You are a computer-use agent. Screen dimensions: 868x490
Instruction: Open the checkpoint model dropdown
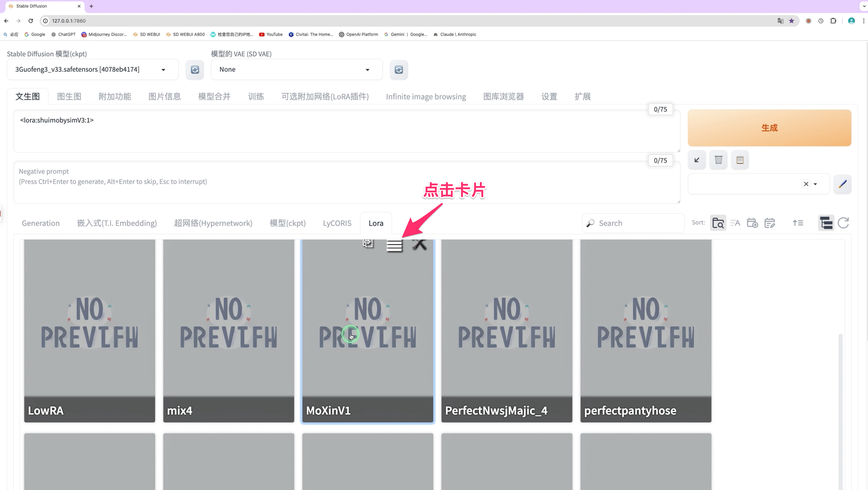coord(93,70)
